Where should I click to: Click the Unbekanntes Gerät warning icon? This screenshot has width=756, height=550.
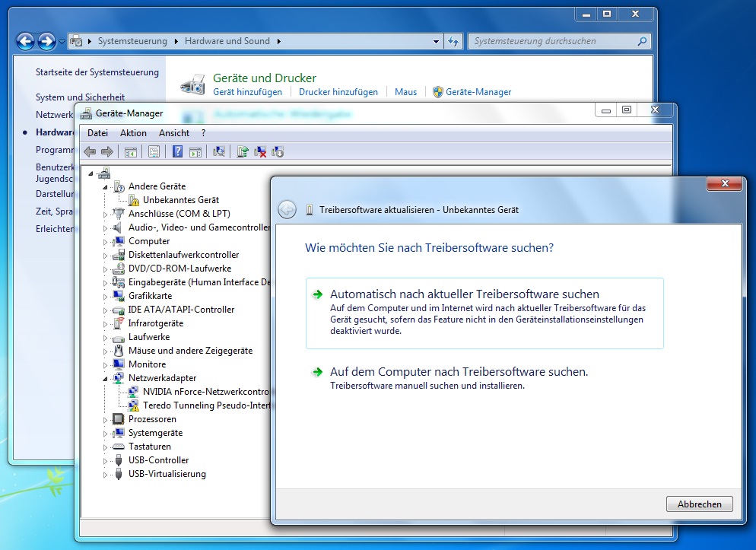(134, 200)
